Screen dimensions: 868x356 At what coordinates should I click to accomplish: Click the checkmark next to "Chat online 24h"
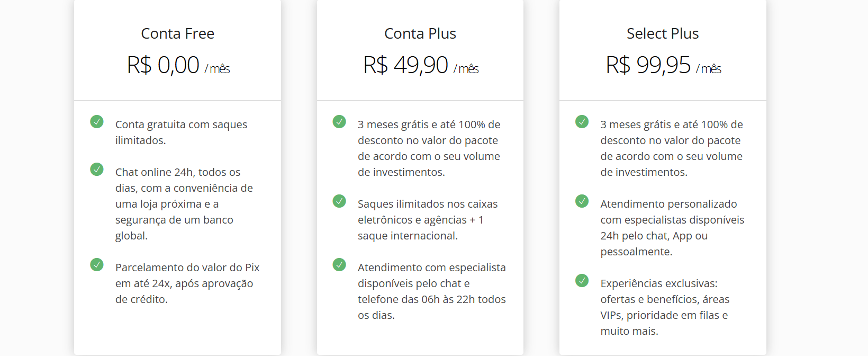97,170
